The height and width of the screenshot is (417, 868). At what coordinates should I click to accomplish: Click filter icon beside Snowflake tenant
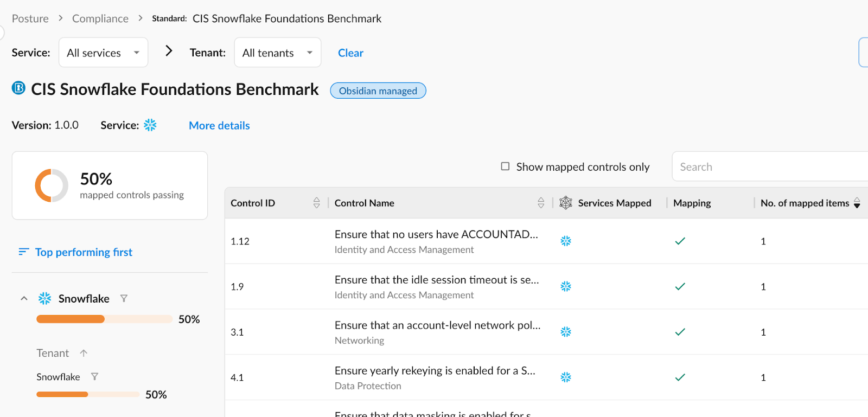[94, 376]
